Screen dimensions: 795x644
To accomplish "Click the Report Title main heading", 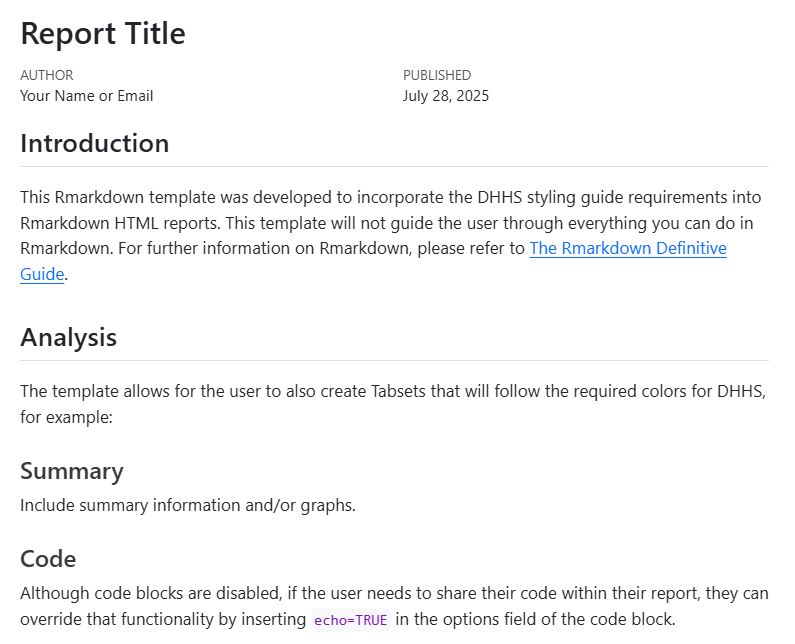I will pos(103,33).
